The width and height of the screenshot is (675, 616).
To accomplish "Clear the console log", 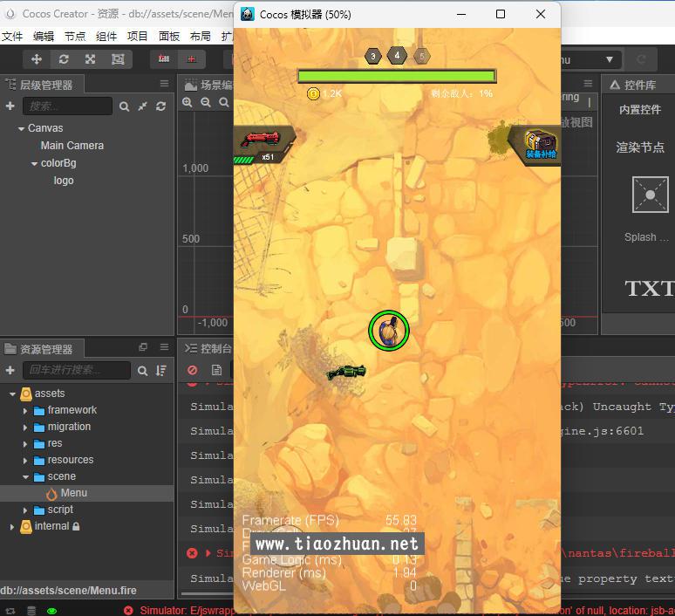I will coord(193,370).
